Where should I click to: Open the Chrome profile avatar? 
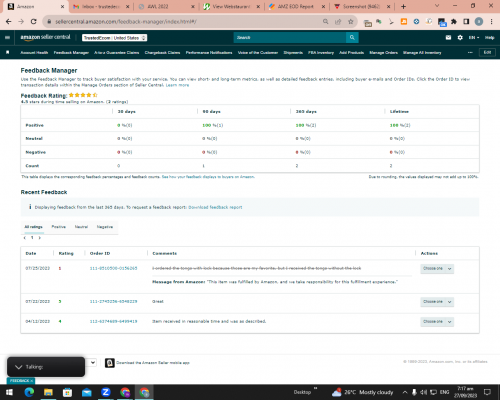click(479, 22)
